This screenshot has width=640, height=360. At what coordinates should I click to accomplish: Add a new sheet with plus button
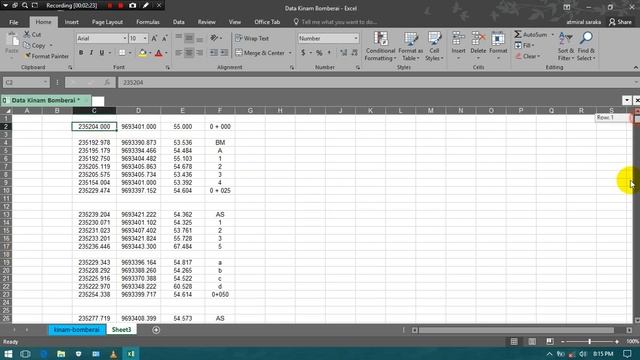coord(156,330)
